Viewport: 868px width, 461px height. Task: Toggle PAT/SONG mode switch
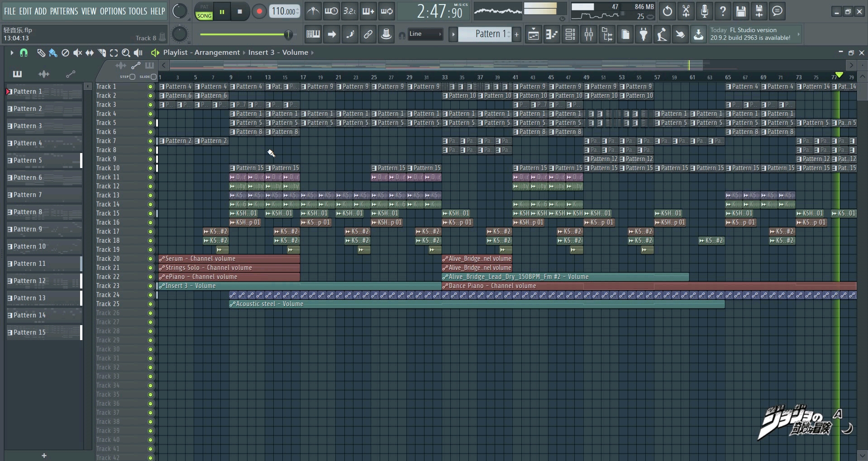(x=204, y=12)
